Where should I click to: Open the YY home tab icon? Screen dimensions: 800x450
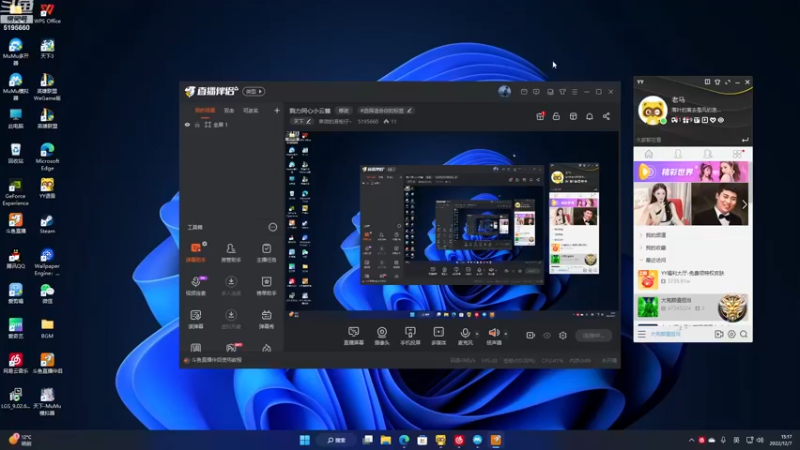point(648,154)
